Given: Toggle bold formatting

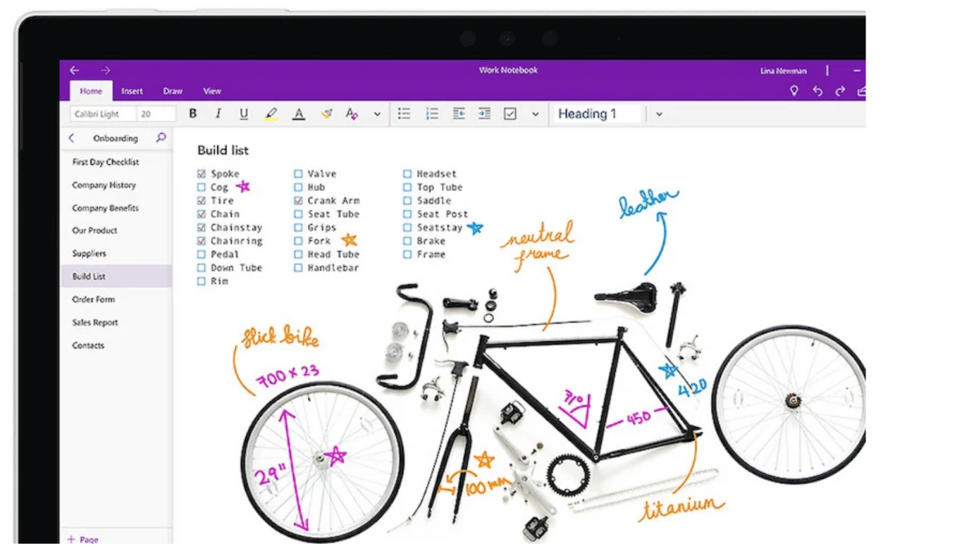Looking at the screenshot, I should 193,114.
